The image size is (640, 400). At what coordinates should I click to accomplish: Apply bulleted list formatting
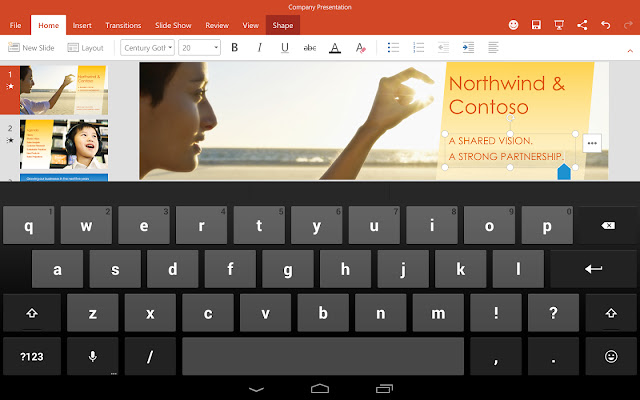pyautogui.click(x=393, y=47)
